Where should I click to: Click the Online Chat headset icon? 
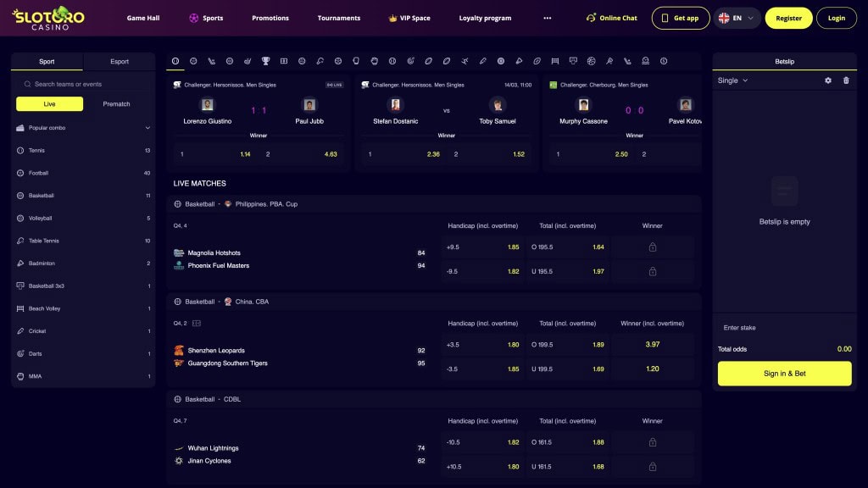(x=591, y=18)
